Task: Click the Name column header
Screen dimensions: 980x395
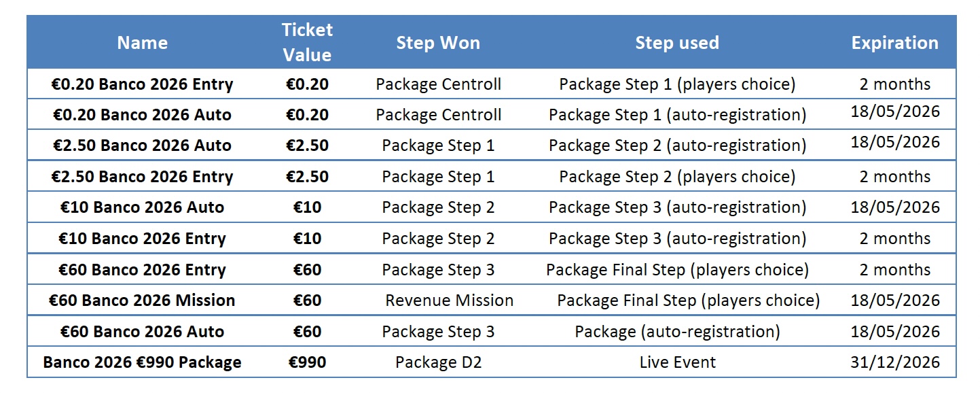Action: pos(142,43)
